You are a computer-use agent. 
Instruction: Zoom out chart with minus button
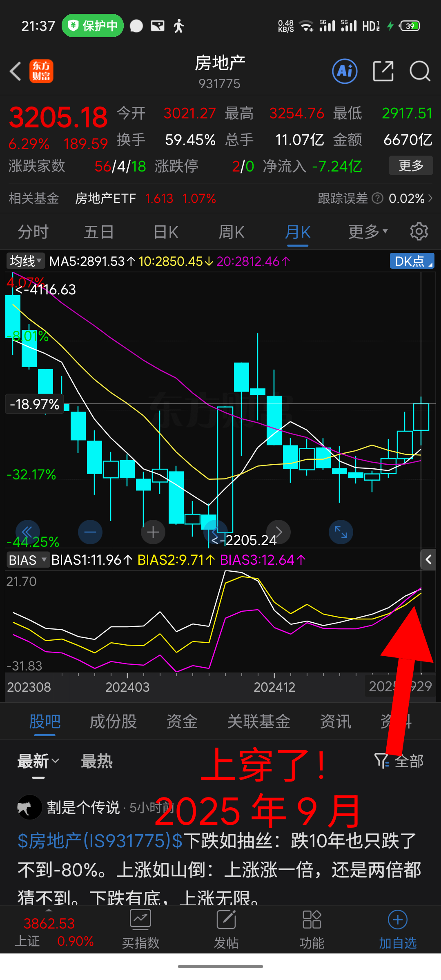(90, 532)
